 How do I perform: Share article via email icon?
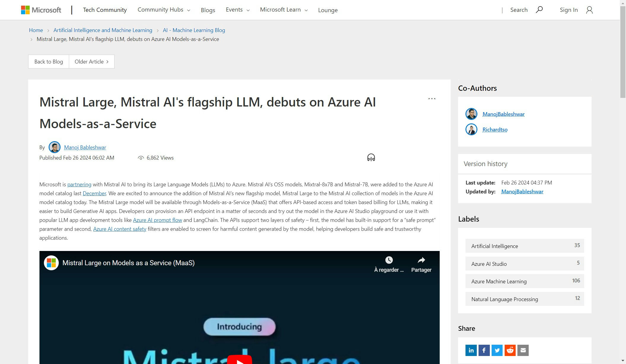pos(523,350)
